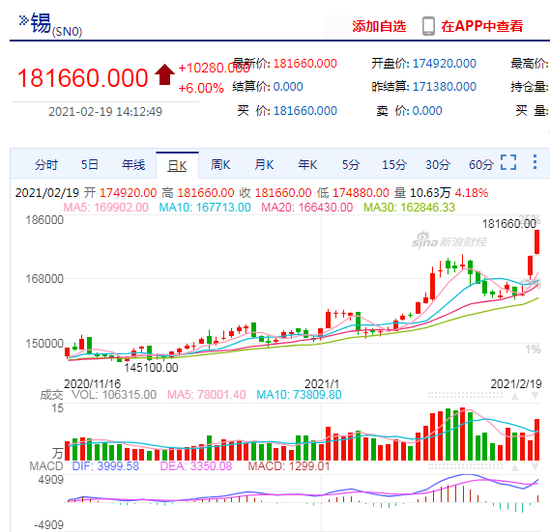Click the MA5 legend label on chart
The width and height of the screenshot is (550, 532).
[x=106, y=207]
